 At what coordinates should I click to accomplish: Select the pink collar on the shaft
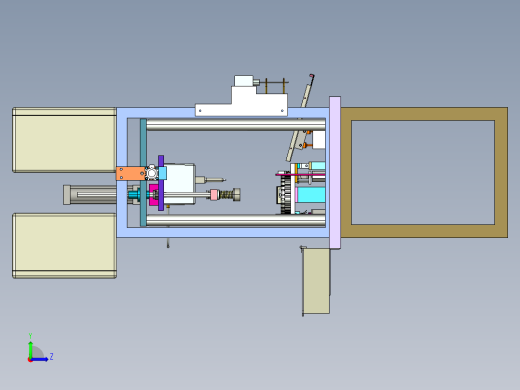(214, 195)
